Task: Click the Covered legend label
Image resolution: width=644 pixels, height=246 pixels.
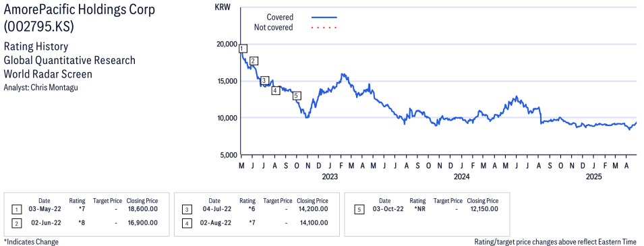Action: [x=280, y=18]
